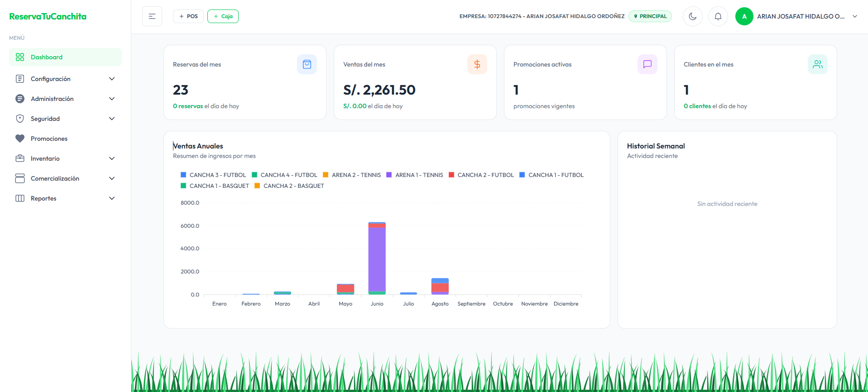Click the Comercialización card icon
This screenshot has width=868, height=392.
tap(20, 178)
